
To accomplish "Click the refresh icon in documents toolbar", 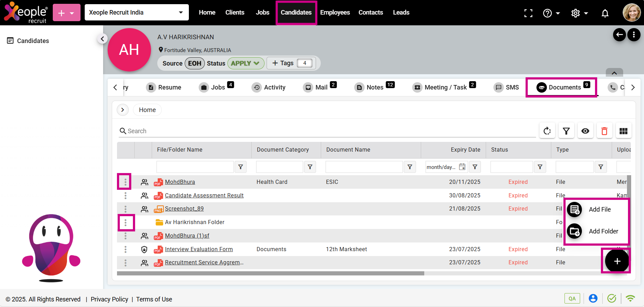I will [x=547, y=131].
